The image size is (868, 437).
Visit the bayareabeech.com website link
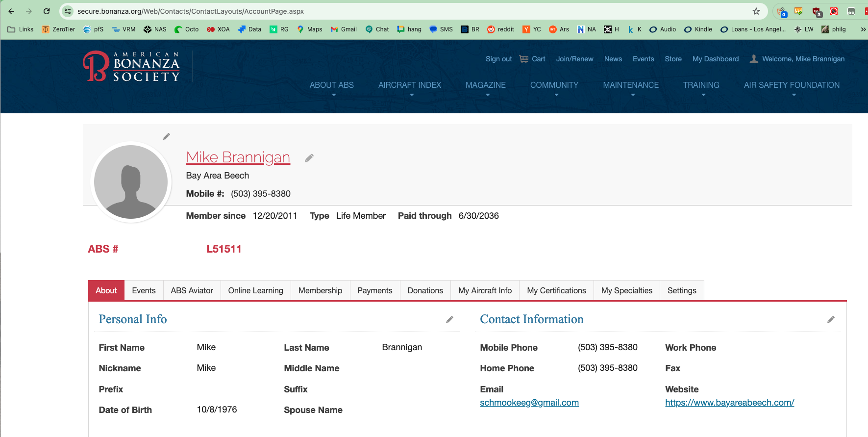[x=729, y=403]
